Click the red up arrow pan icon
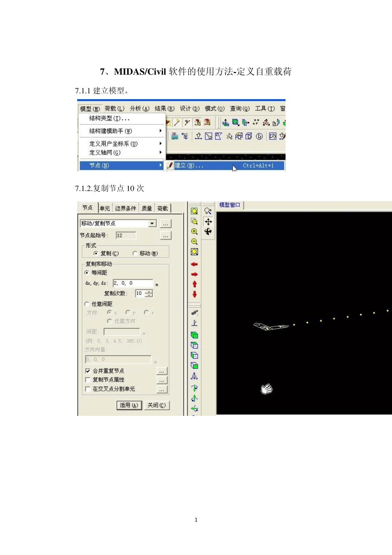 pyautogui.click(x=194, y=284)
